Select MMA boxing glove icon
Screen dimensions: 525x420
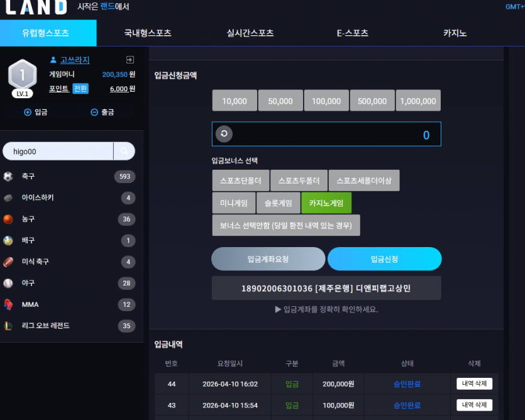(8, 304)
